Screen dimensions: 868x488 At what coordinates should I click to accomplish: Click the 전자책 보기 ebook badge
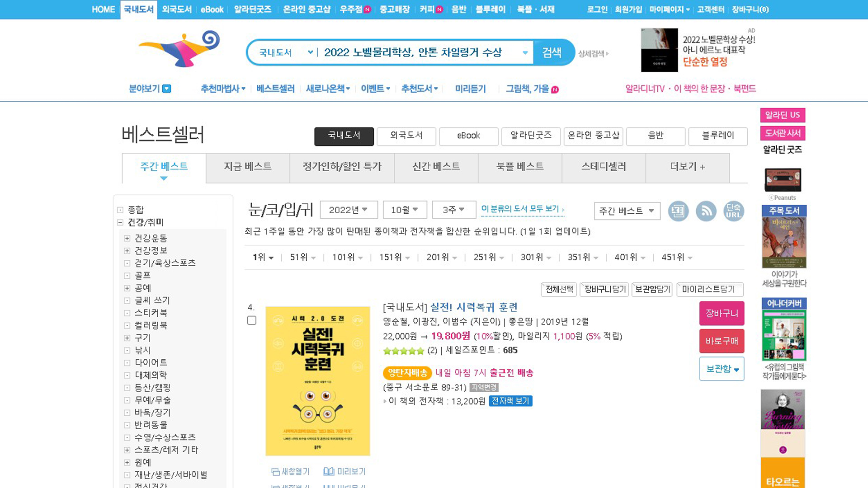coord(510,401)
